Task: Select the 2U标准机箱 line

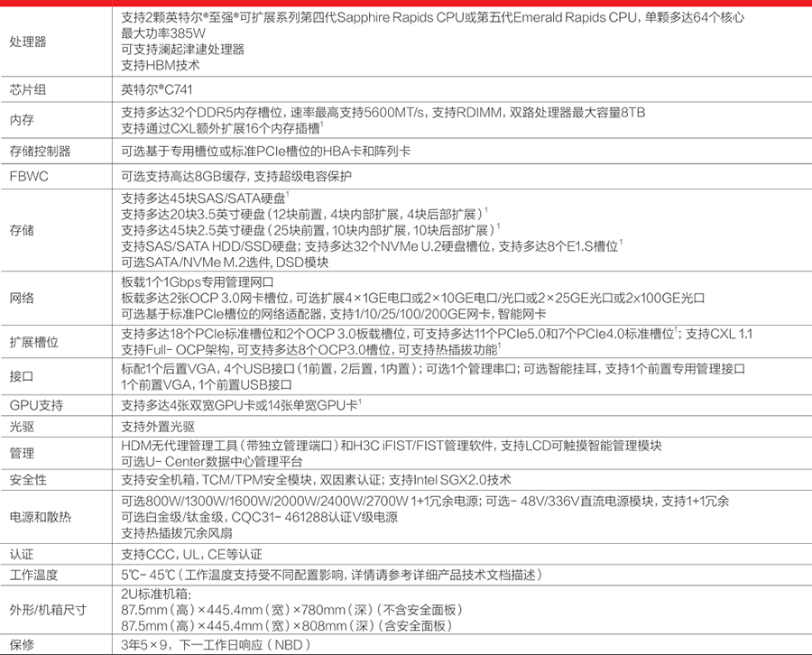Action: [156, 594]
